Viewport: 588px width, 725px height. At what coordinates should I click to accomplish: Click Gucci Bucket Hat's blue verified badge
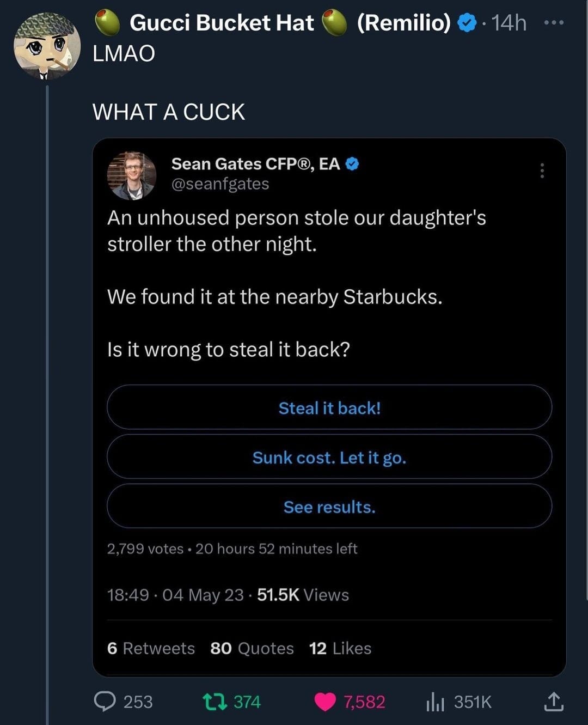click(466, 23)
